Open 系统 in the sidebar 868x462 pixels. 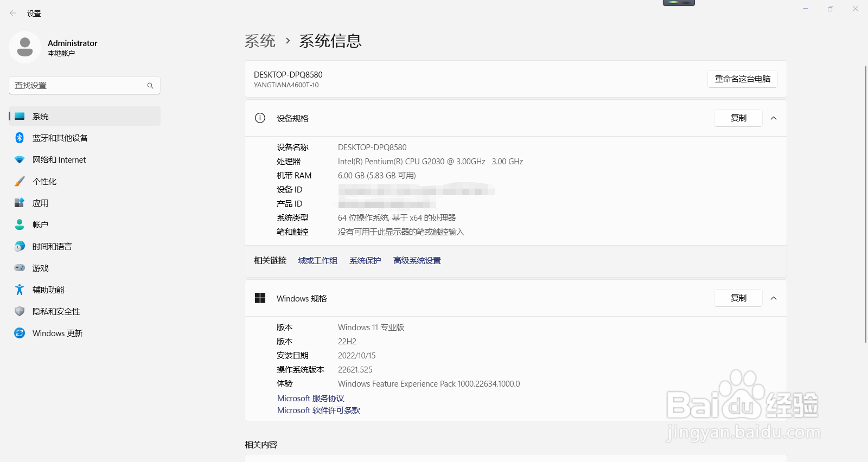pos(85,116)
